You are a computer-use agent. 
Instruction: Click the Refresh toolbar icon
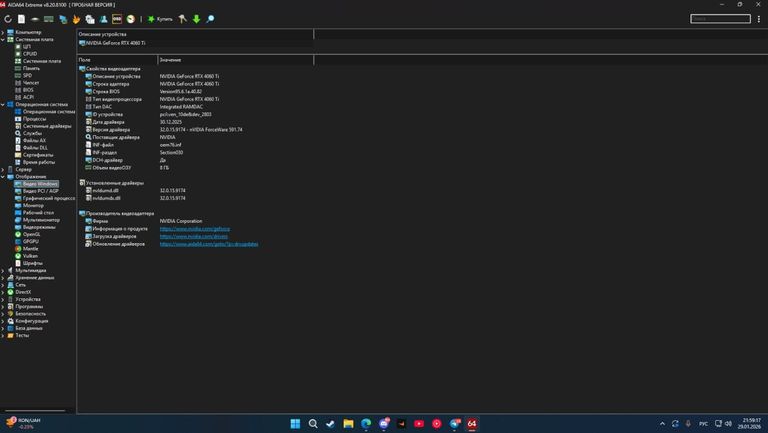tap(8, 19)
